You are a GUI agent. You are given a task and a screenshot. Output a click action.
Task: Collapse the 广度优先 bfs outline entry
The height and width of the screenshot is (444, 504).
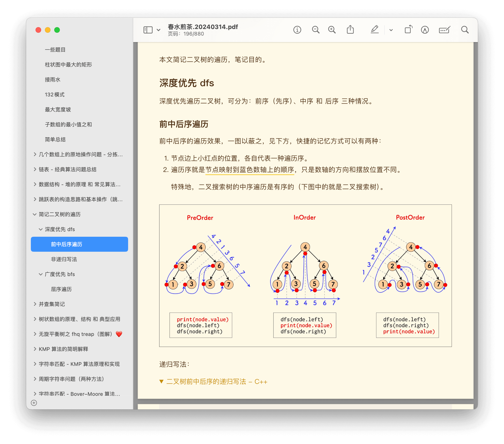pyautogui.click(x=41, y=274)
